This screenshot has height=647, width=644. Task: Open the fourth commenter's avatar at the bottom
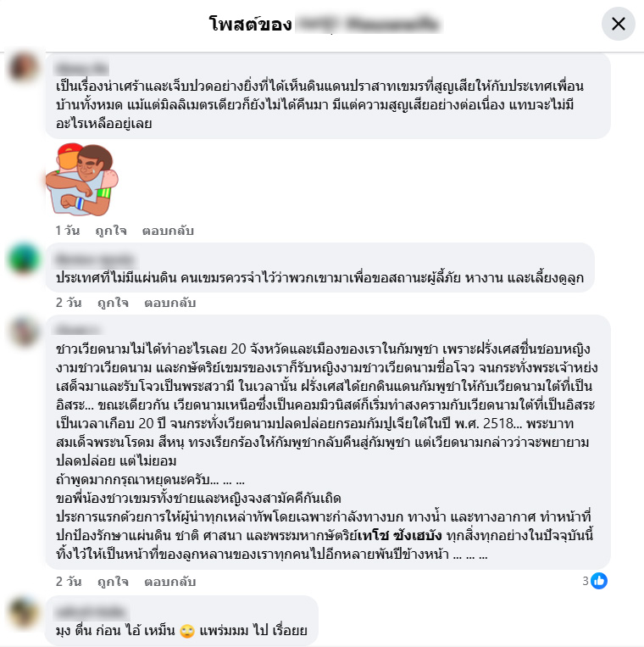click(x=24, y=612)
